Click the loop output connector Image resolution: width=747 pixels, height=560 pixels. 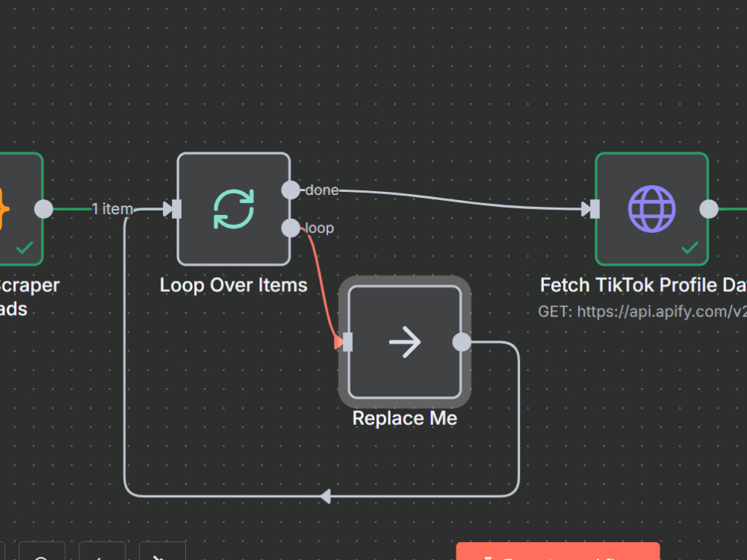coord(291,228)
